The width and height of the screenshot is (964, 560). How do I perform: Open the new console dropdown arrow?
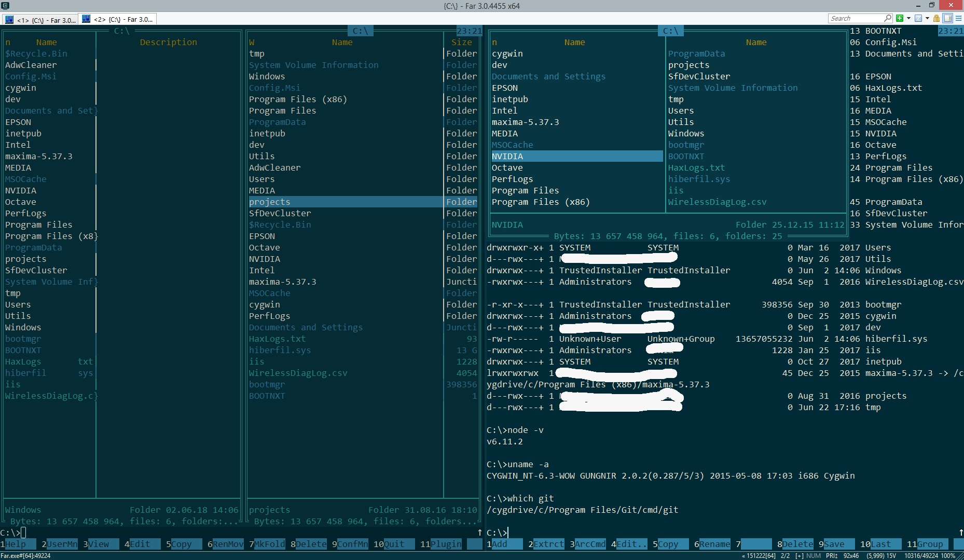[908, 18]
